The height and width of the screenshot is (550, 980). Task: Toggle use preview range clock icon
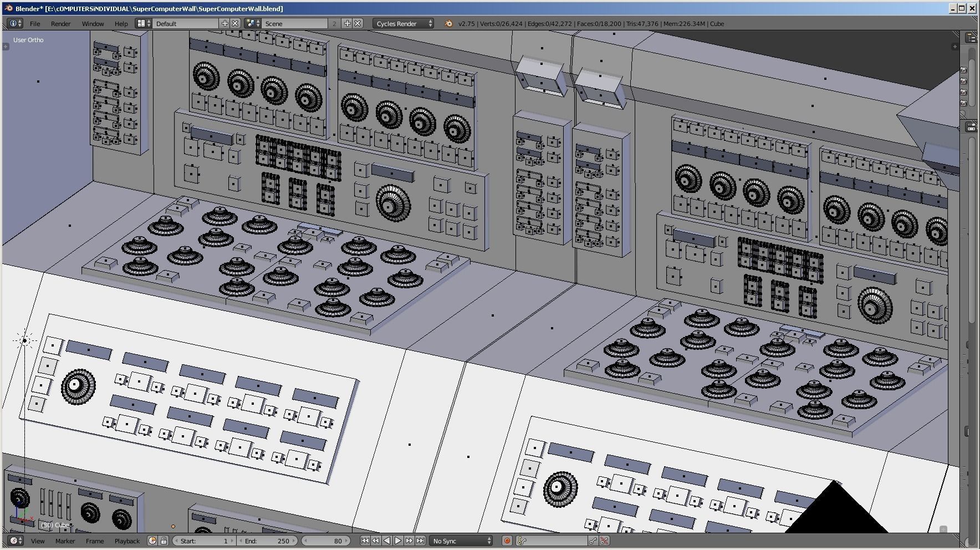click(152, 541)
